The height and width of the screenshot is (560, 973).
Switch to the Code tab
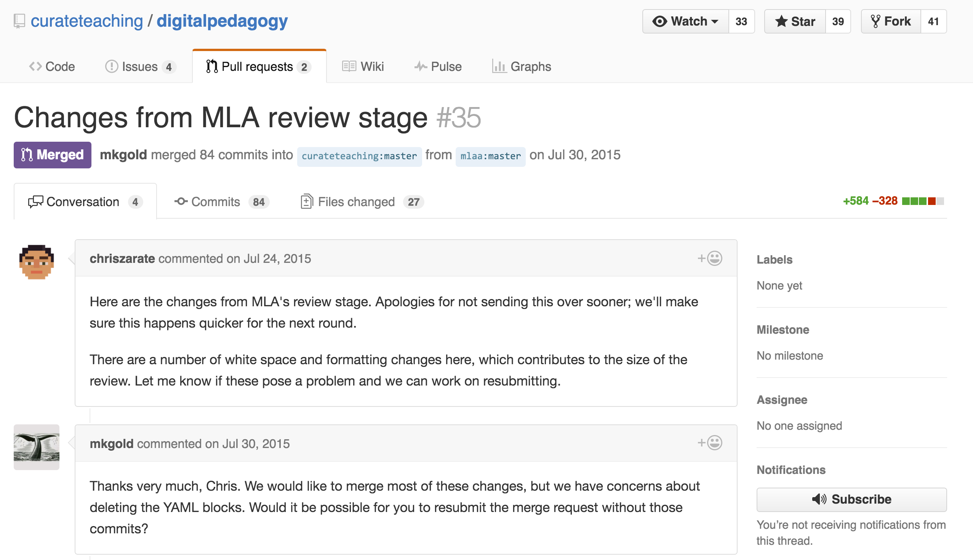point(52,67)
